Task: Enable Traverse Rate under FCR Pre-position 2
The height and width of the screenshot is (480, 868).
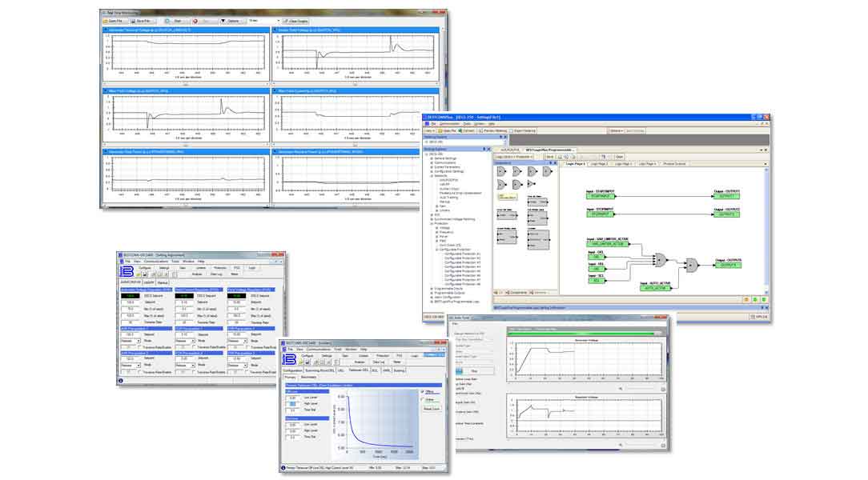Action: point(194,372)
